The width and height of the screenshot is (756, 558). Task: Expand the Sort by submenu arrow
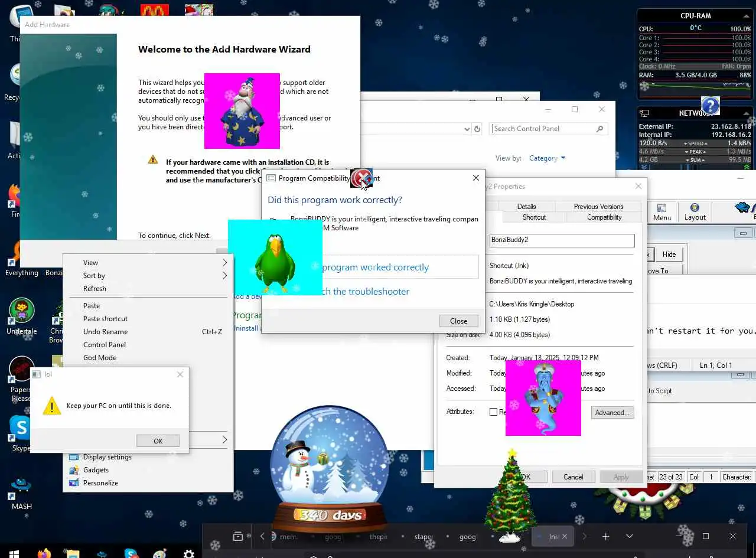click(224, 276)
